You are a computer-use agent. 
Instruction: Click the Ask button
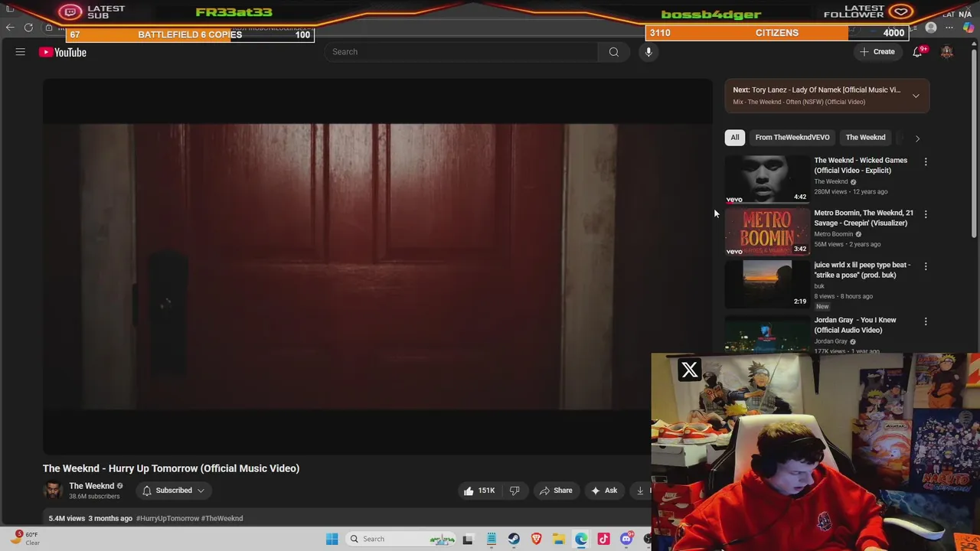604,491
